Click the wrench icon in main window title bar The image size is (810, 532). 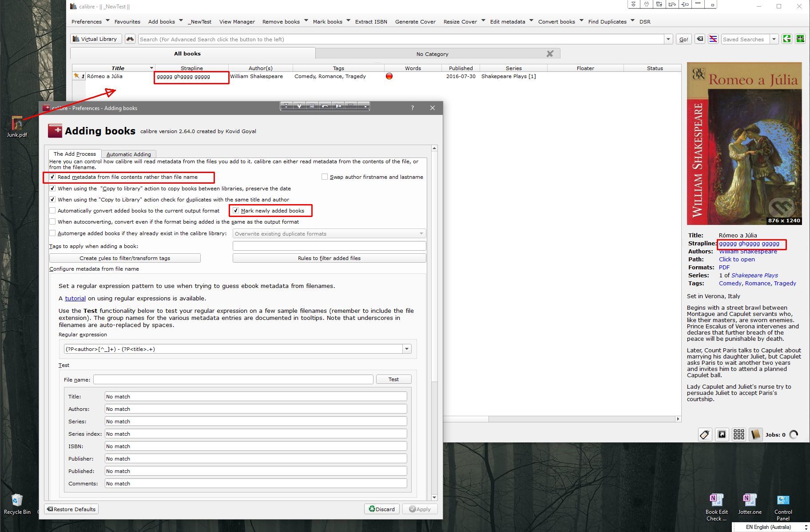647,4
